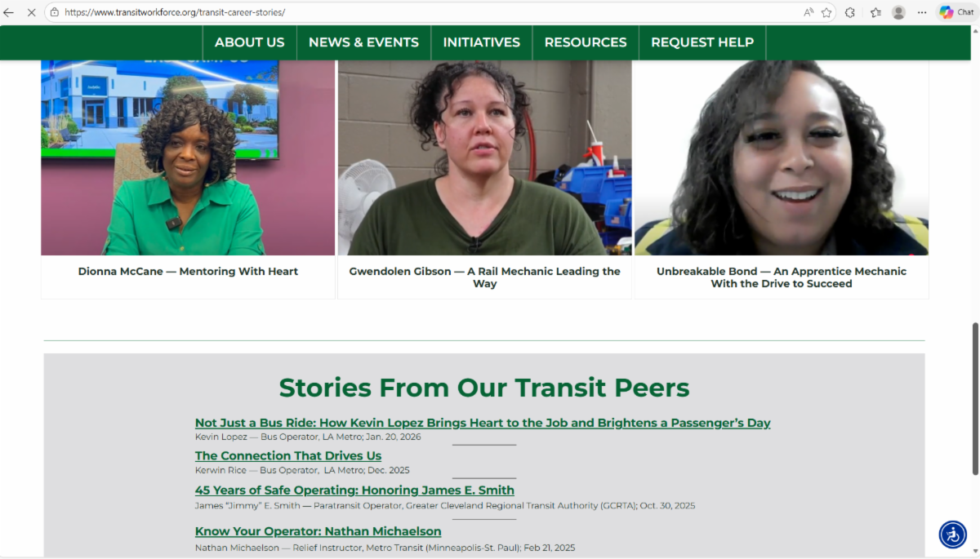Click the browser back arrow
This screenshot has width=980, height=559.
pos(9,12)
